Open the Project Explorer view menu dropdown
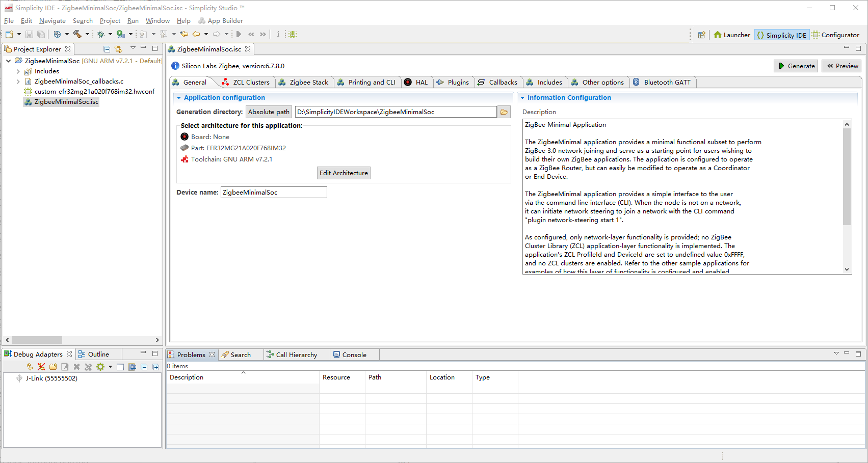868x463 pixels. click(133, 48)
